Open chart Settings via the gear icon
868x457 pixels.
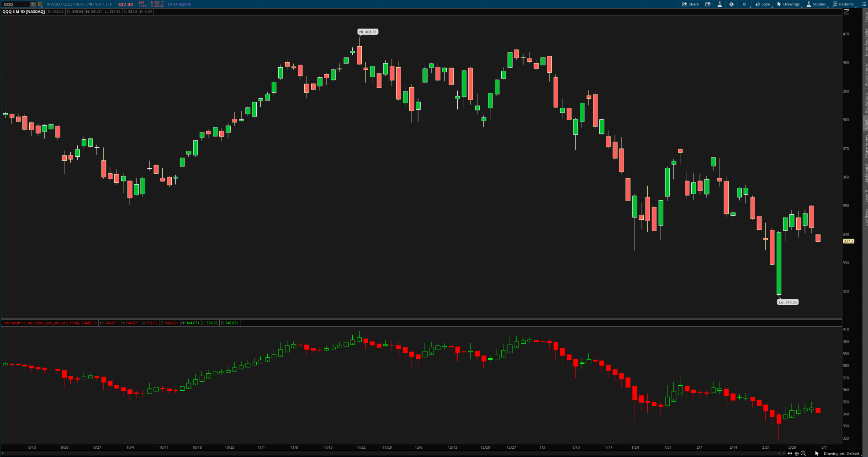coord(731,4)
